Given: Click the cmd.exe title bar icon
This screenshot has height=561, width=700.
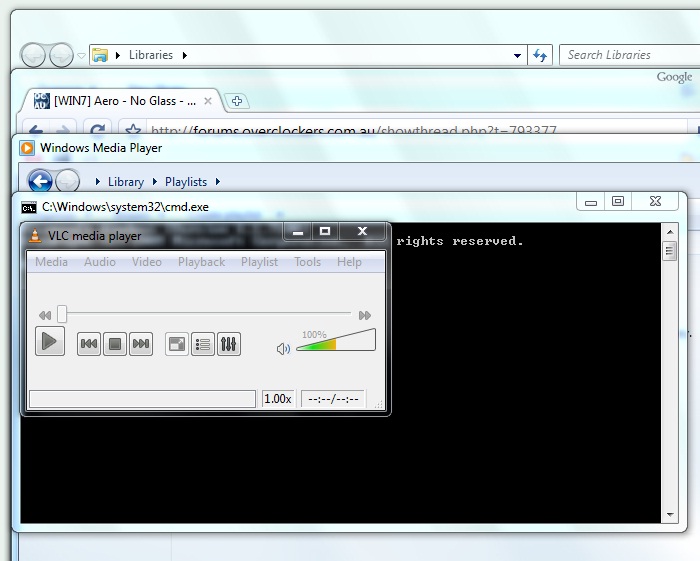Looking at the screenshot, I should tap(29, 207).
